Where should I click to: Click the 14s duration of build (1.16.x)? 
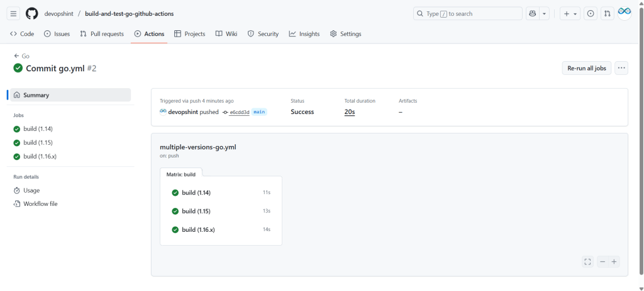point(267,230)
